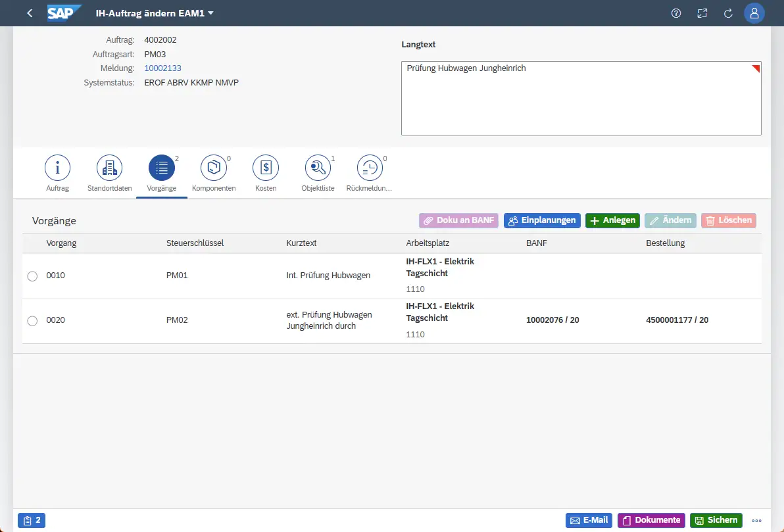Open the user profile avatar
784x532 pixels.
(x=754, y=13)
